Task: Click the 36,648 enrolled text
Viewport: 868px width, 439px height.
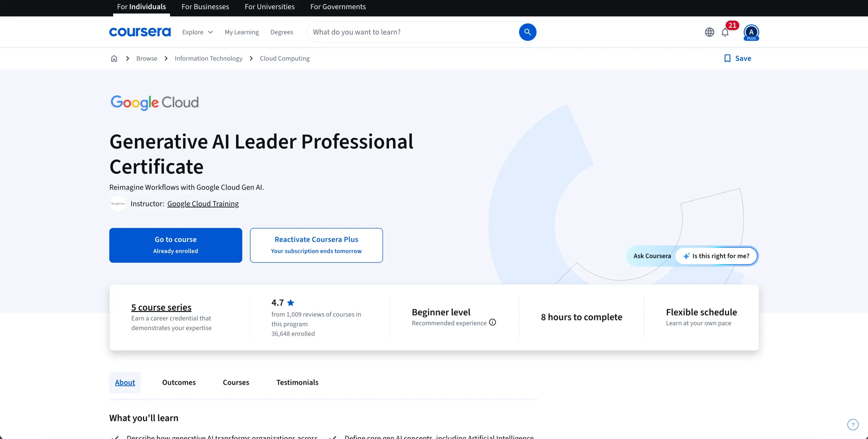Action: pyautogui.click(x=293, y=334)
